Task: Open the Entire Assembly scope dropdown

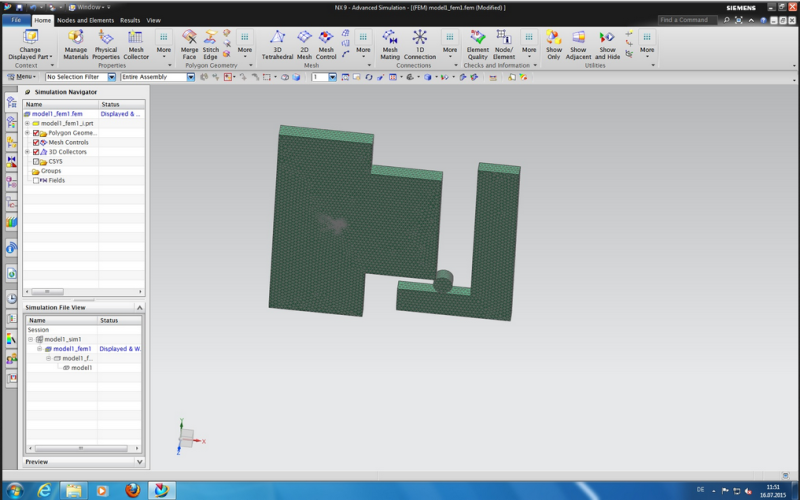Action: 190,77
